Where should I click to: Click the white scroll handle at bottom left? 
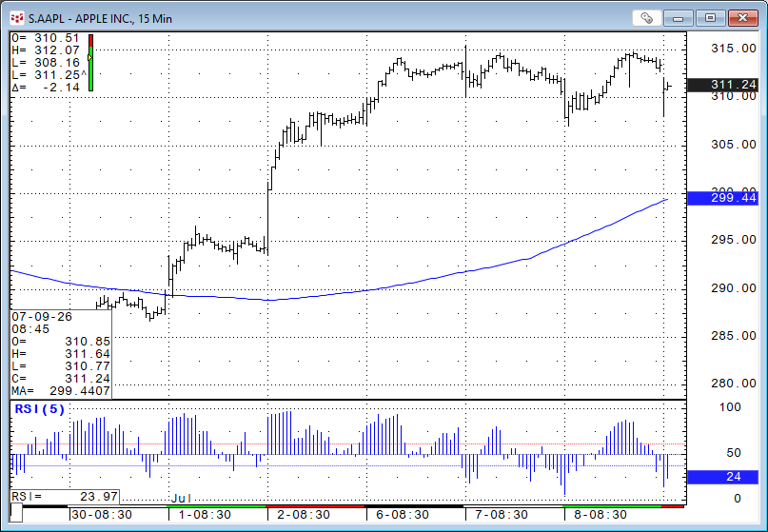click(16, 513)
